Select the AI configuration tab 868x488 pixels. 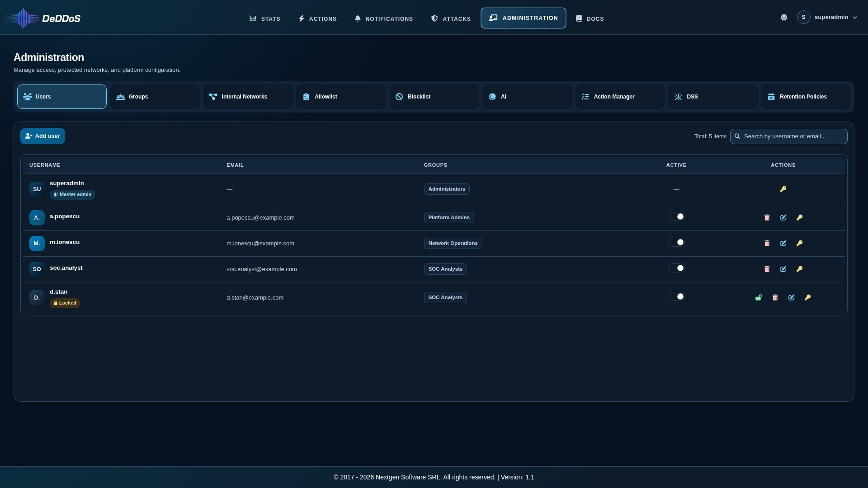[x=527, y=97]
